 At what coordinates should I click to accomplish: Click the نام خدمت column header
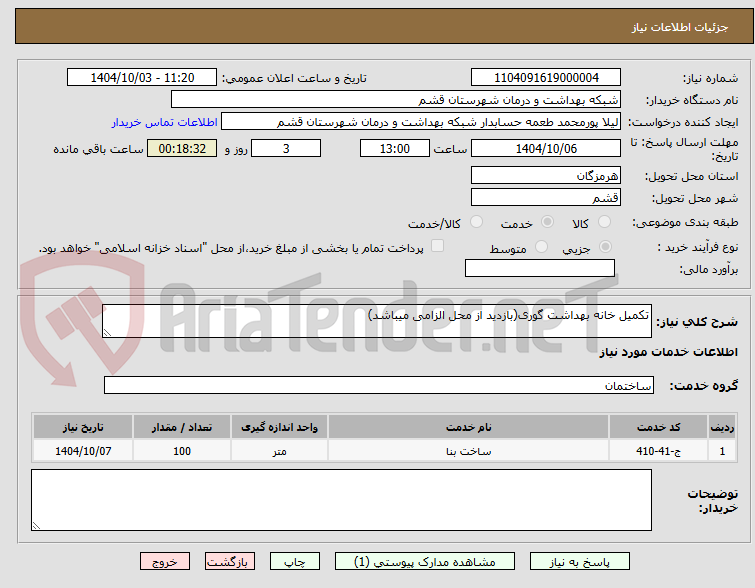pyautogui.click(x=469, y=427)
